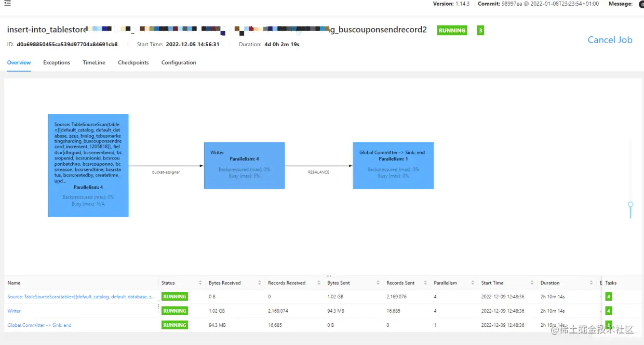Toggle the sidebar menu hamburger icon
This screenshot has width=644, height=345.
coord(7,3)
